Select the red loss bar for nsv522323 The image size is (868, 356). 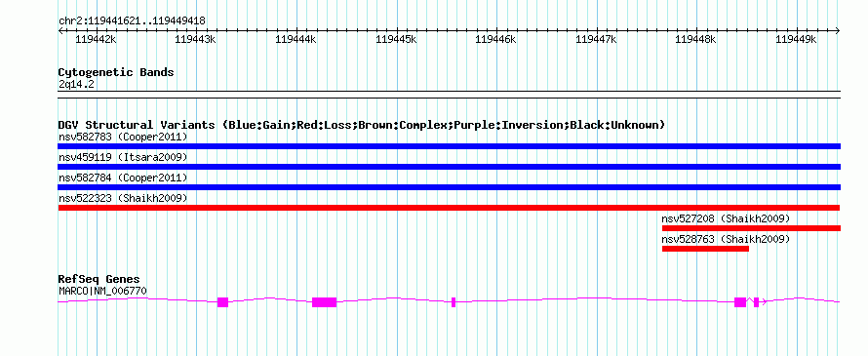(449, 208)
